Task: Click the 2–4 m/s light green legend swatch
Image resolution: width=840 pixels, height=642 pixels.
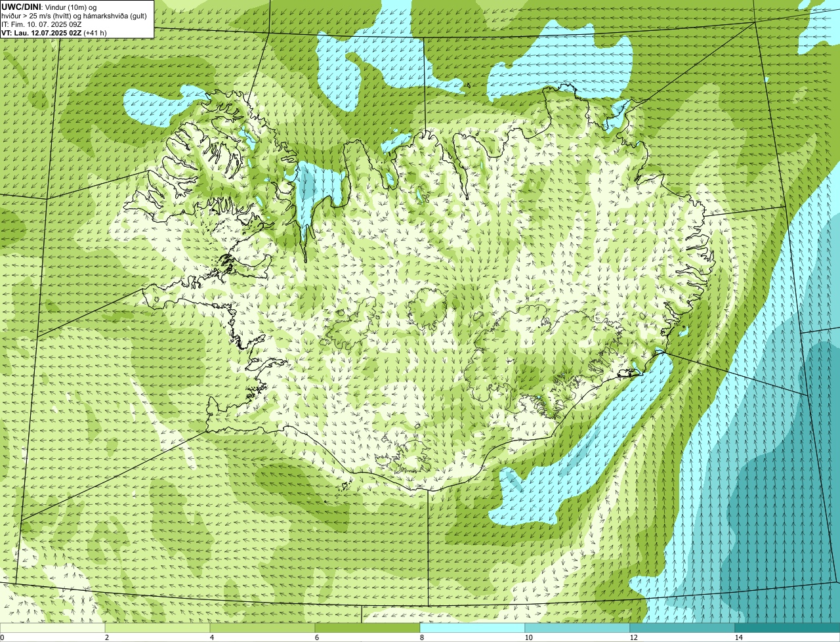Action: [157, 628]
